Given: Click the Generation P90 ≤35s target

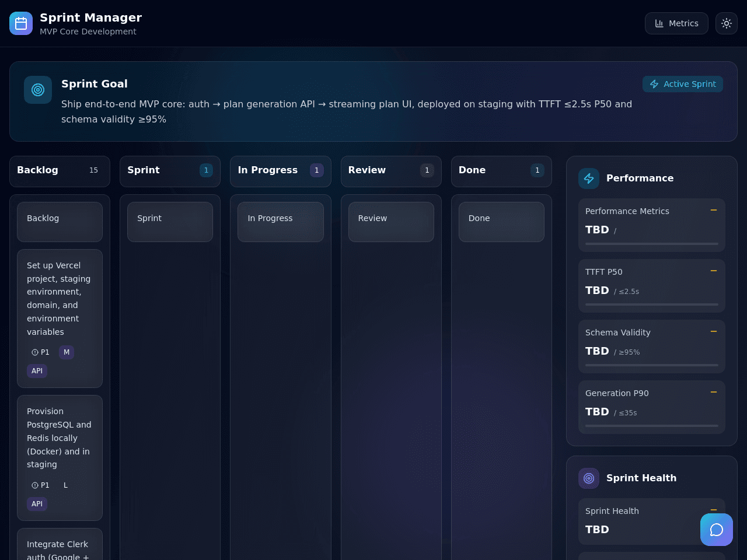Looking at the screenshot, I should [x=626, y=413].
